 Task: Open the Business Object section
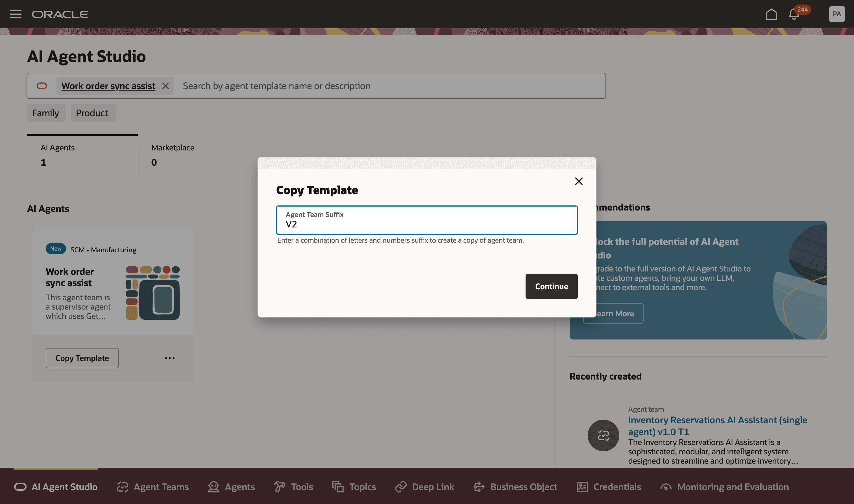(x=515, y=487)
